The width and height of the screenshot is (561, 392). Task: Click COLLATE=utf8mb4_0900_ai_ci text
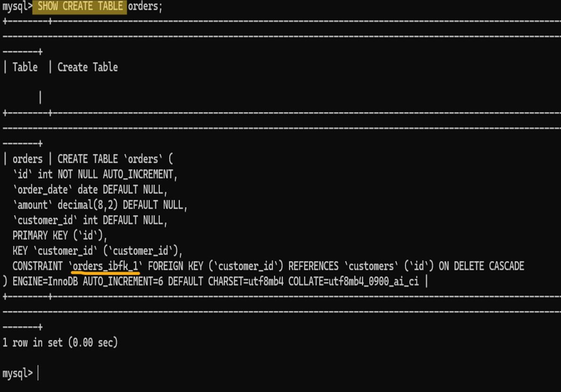353,282
